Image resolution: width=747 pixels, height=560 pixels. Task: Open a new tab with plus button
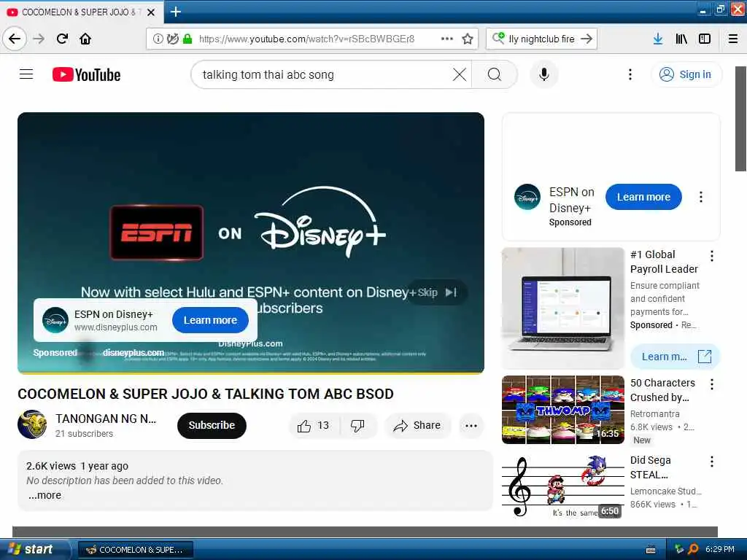pyautogui.click(x=176, y=12)
